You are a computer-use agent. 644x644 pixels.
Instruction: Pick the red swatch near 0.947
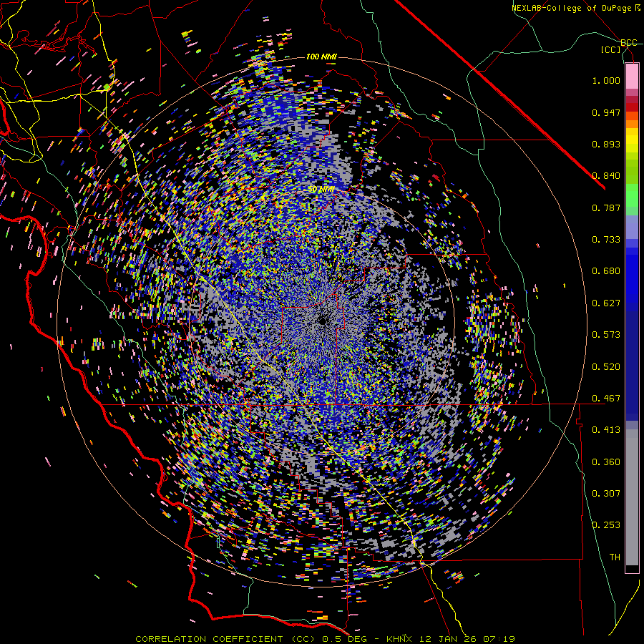pos(632,107)
